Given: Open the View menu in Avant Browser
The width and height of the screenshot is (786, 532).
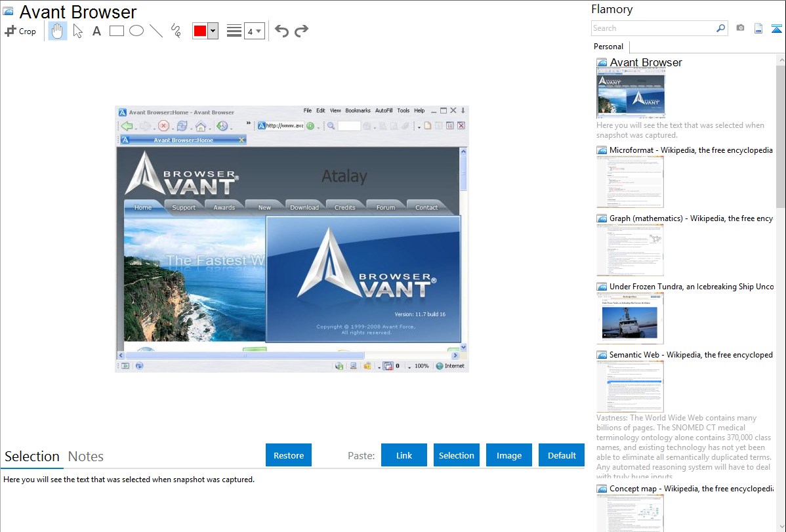Looking at the screenshot, I should [x=335, y=110].
